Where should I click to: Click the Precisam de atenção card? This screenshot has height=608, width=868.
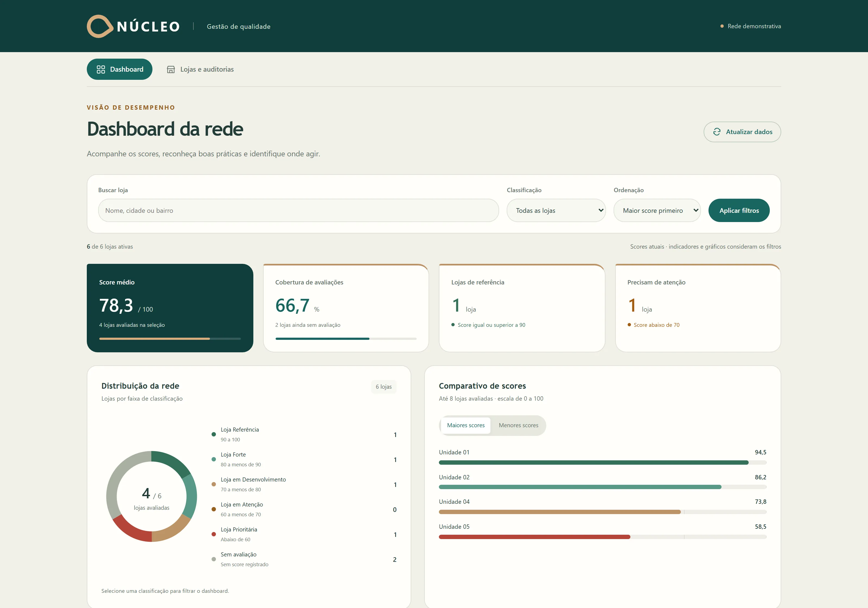pos(698,308)
